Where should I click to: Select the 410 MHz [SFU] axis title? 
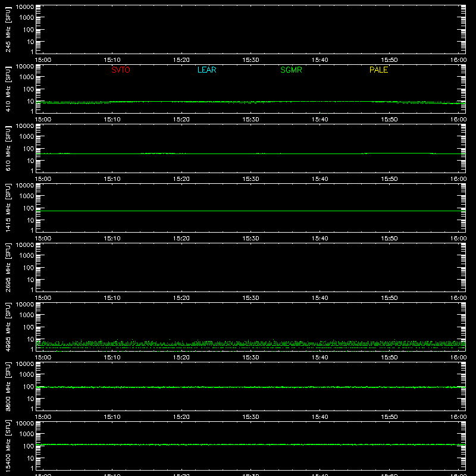coord(8,89)
